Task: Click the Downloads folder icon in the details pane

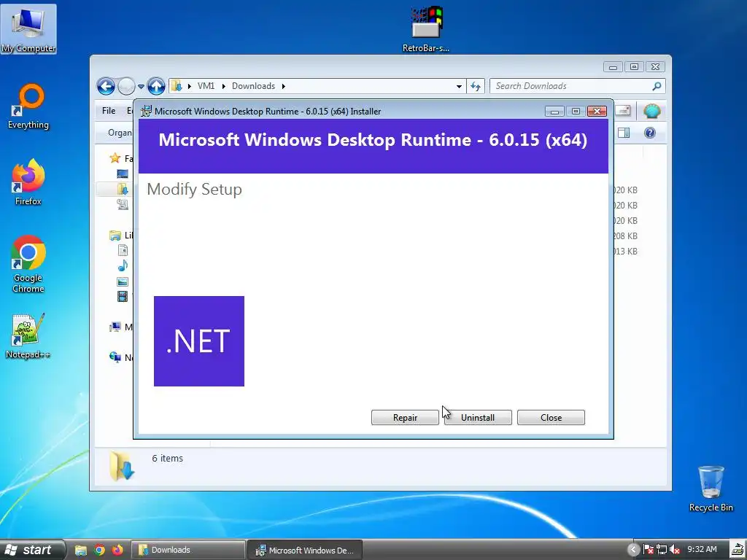Action: 122,466
